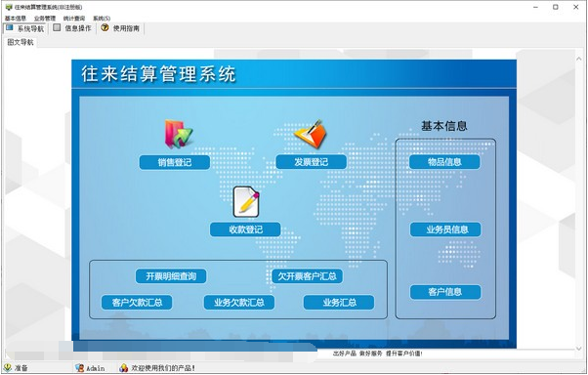Maximize the application window
This screenshot has width=588, height=375.
pyautogui.click(x=556, y=7)
